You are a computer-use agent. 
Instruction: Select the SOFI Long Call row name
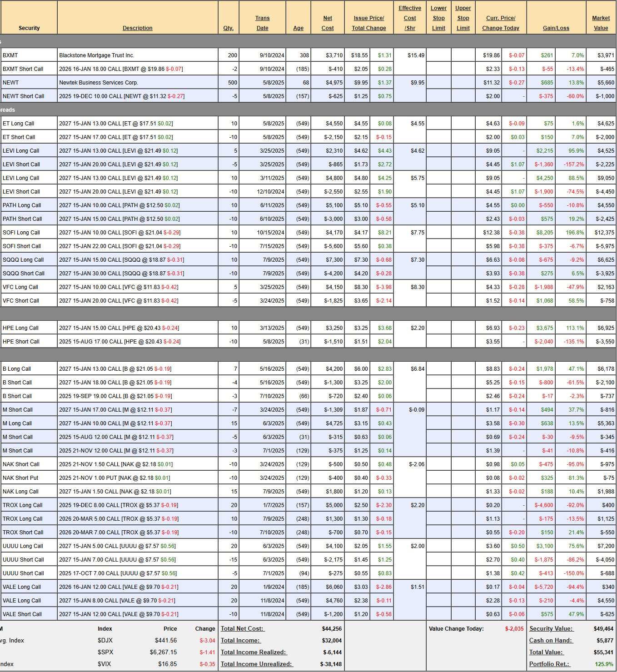[21, 233]
